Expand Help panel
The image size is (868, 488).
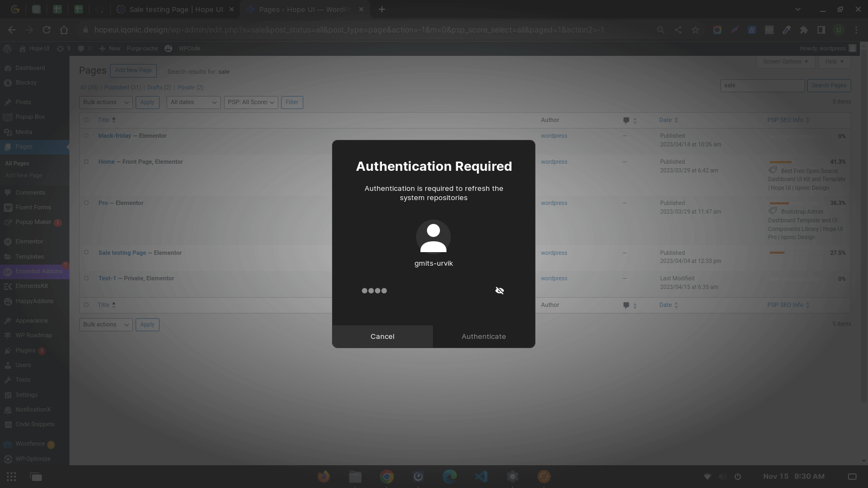(834, 62)
